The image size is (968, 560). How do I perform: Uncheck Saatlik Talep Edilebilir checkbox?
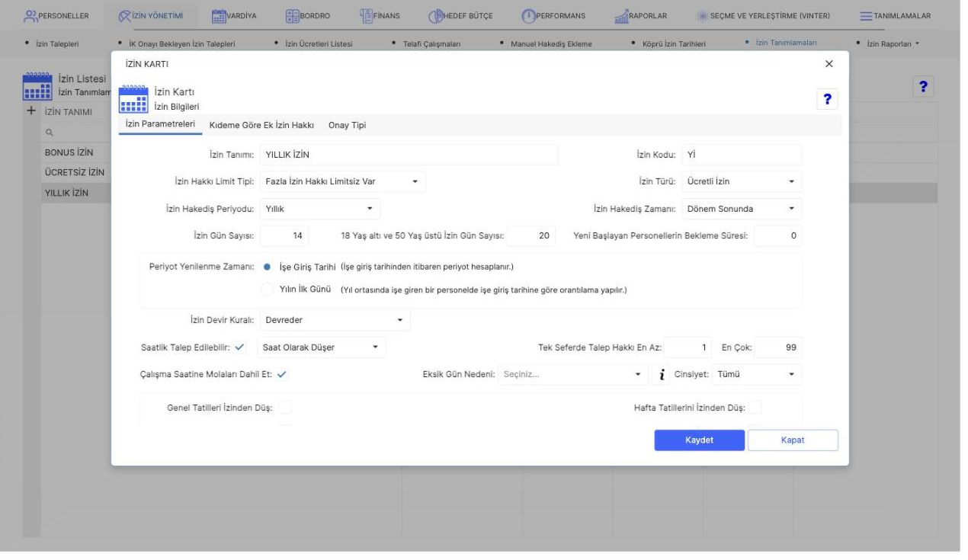pos(240,347)
